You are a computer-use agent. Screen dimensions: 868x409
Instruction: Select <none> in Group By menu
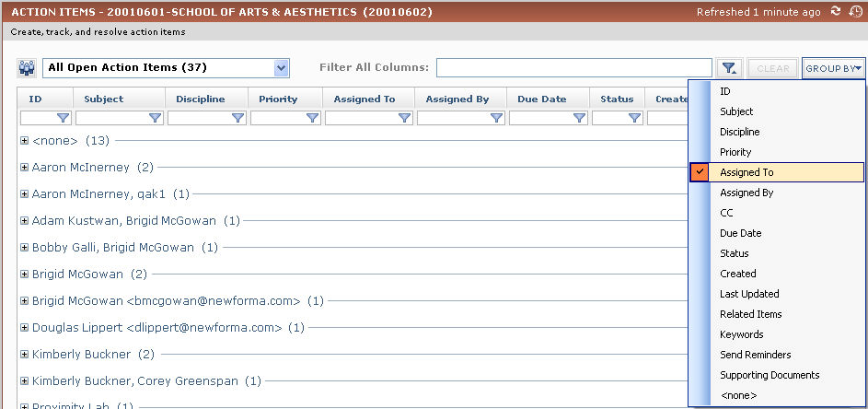(x=738, y=395)
